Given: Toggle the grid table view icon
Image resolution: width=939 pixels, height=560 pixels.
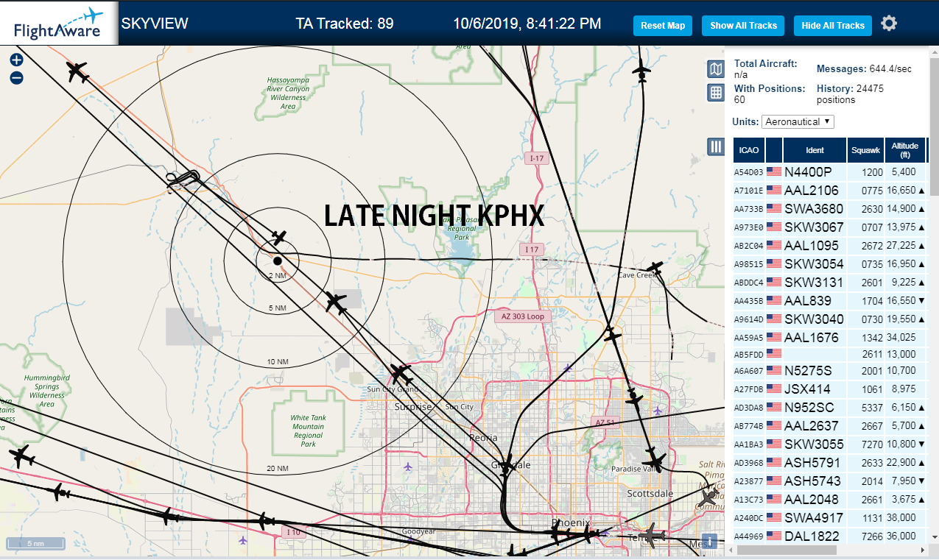Looking at the screenshot, I should [x=715, y=93].
